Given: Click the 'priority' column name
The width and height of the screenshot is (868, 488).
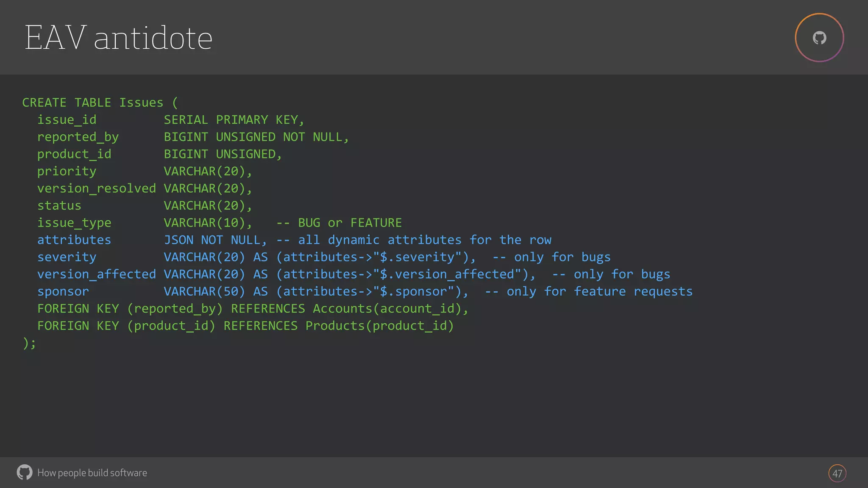Looking at the screenshot, I should click(67, 172).
